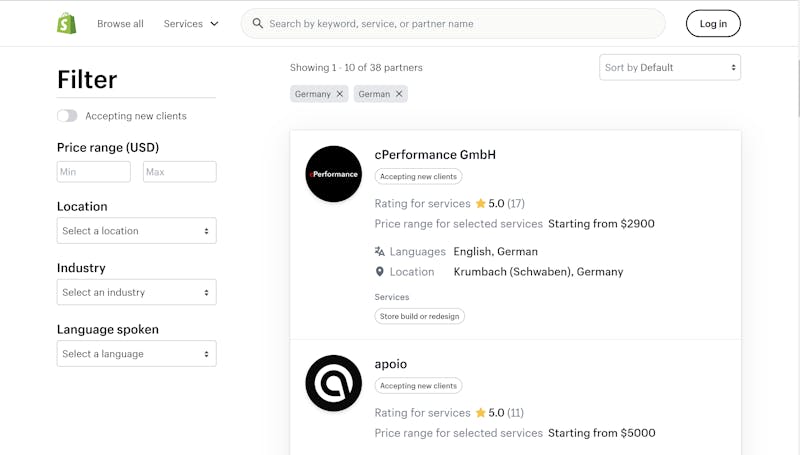The height and width of the screenshot is (455, 800).
Task: Click the search magnifier icon
Action: pos(258,23)
